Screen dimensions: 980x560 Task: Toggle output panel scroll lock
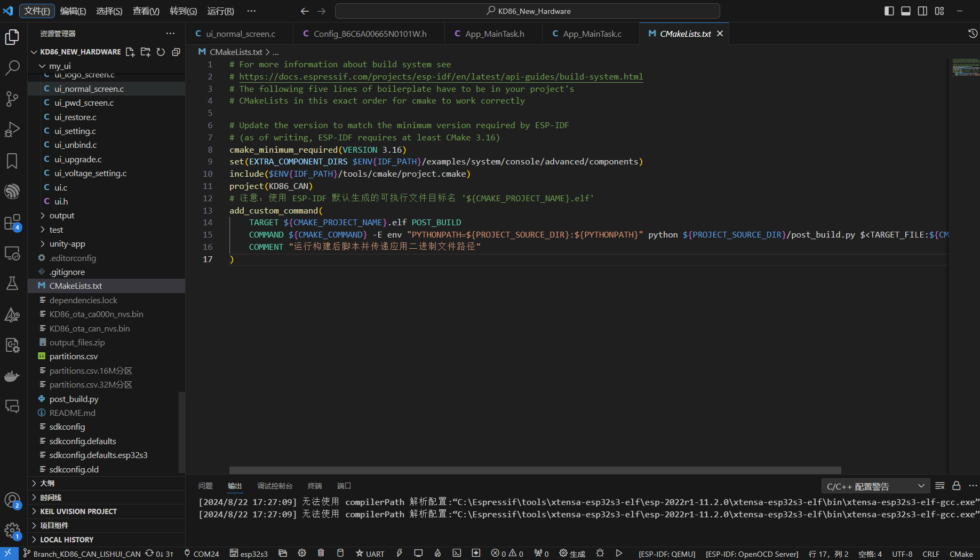tap(957, 486)
